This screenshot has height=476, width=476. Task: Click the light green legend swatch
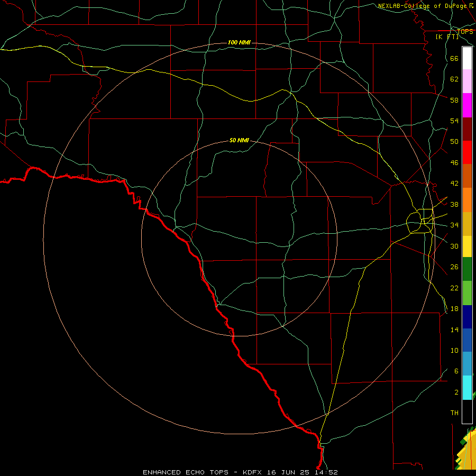pos(467,293)
